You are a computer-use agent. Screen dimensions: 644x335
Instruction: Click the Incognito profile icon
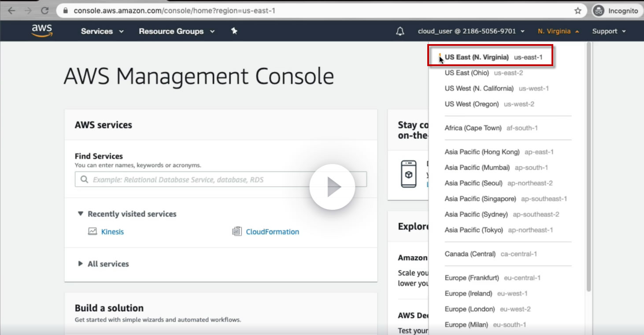tap(598, 11)
